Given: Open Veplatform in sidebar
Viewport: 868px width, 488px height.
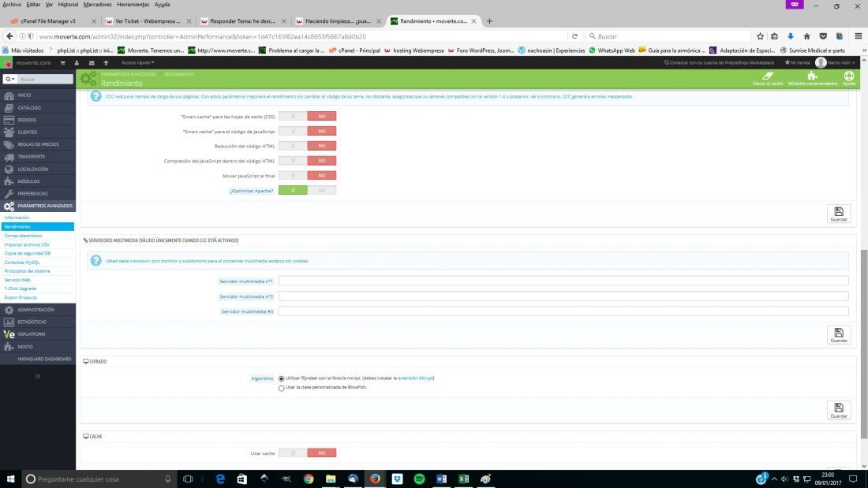Looking at the screenshot, I should [38, 334].
